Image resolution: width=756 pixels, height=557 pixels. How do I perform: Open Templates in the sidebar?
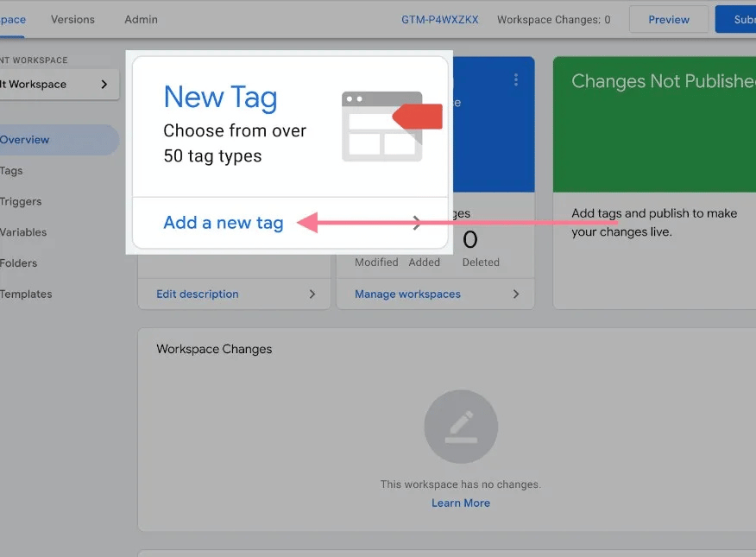click(26, 294)
